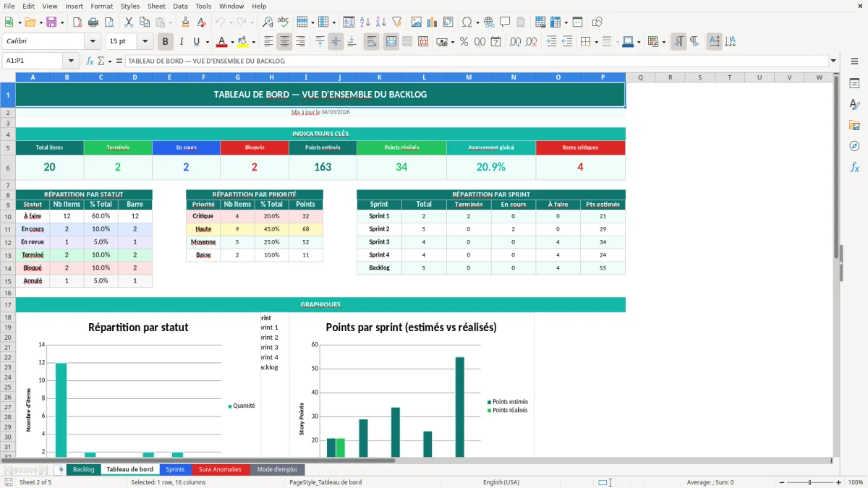Activate the Clone Formatting paintbrush

click(x=185, y=22)
